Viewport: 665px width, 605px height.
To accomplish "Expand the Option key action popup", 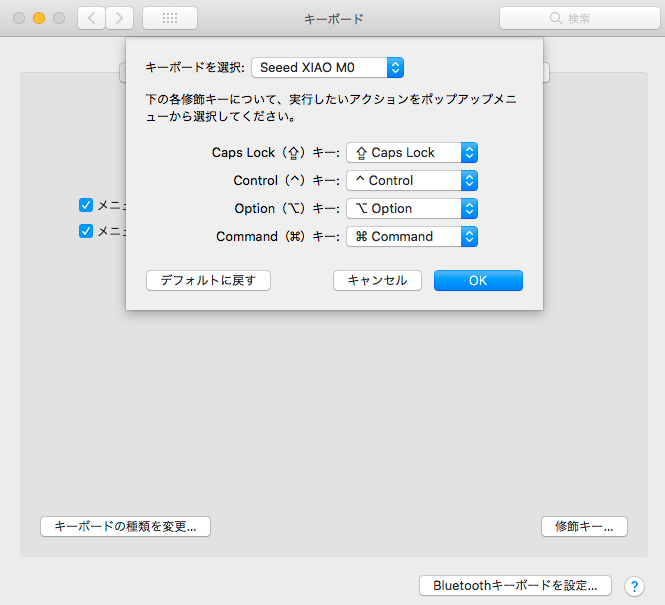I will click(411, 208).
